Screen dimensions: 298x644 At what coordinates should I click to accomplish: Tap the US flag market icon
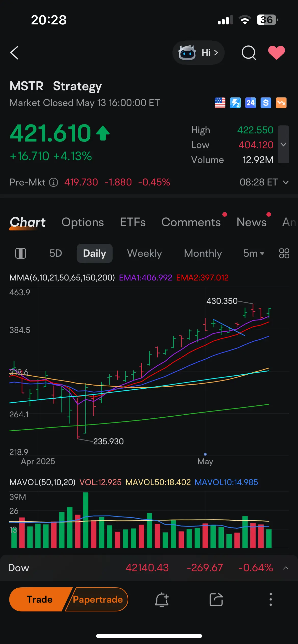click(x=220, y=103)
